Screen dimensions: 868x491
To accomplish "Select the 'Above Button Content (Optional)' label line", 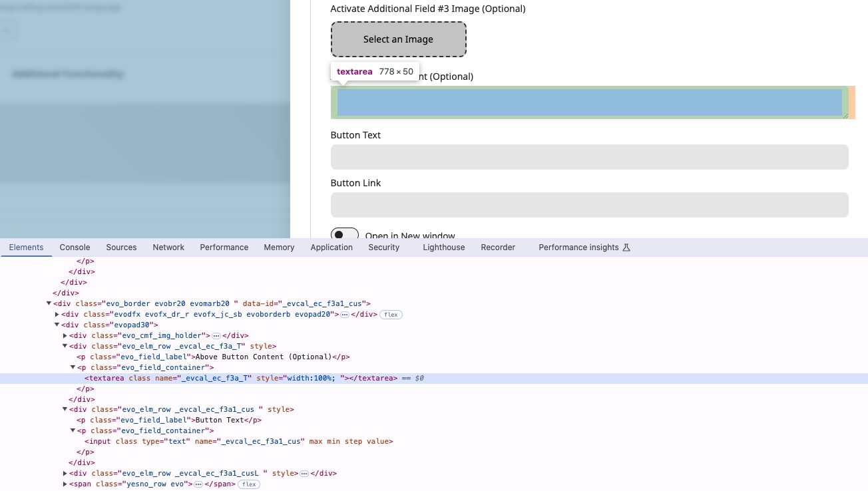I will coord(434,357).
